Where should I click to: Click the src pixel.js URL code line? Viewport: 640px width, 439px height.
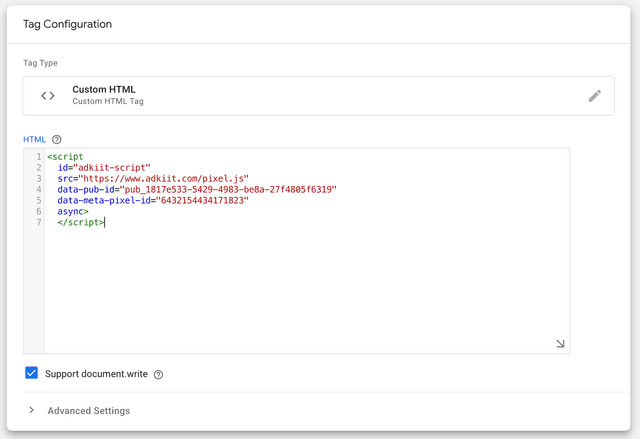153,179
